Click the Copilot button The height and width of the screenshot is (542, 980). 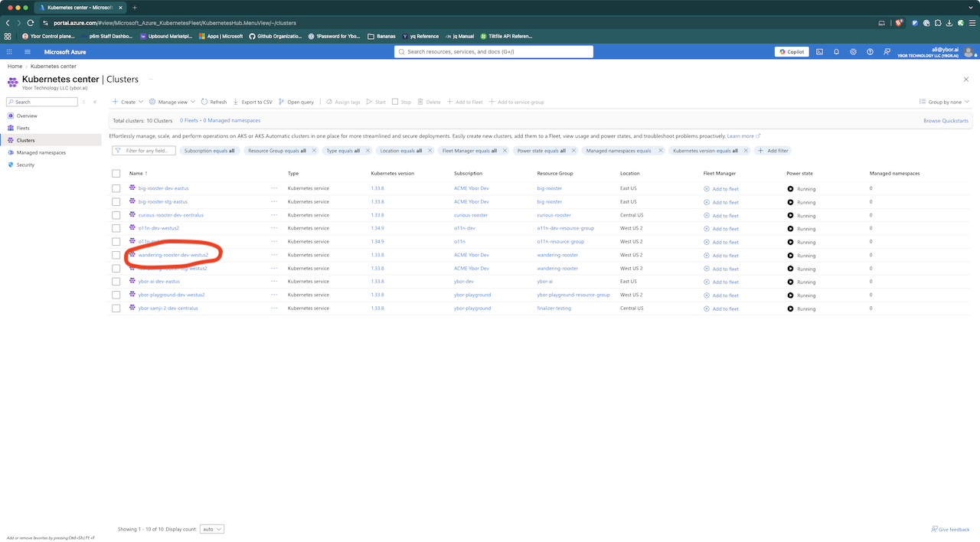click(x=791, y=52)
